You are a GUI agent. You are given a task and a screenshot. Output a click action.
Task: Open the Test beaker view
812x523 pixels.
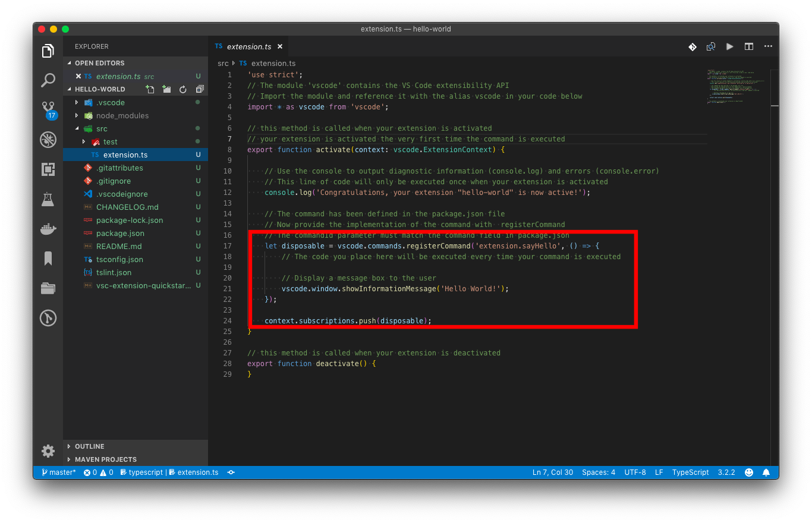(x=48, y=199)
